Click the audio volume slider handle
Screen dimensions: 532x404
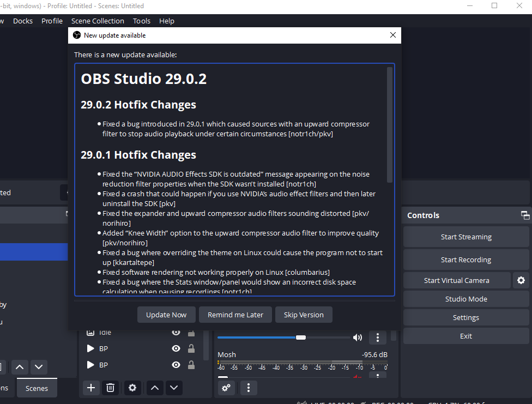(300, 337)
